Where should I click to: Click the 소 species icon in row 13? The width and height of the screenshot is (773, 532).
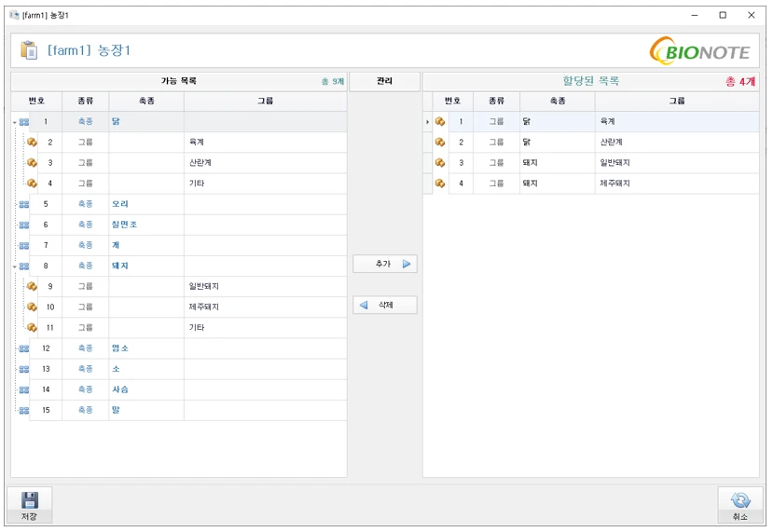tap(23, 369)
